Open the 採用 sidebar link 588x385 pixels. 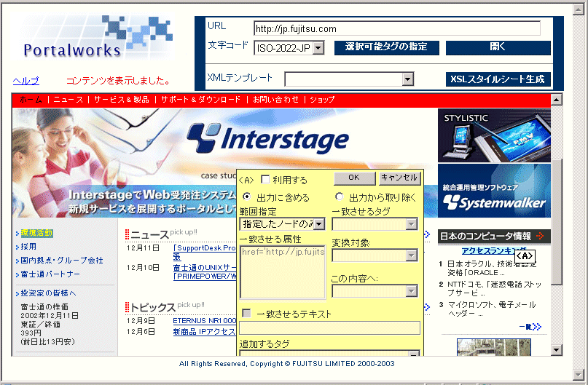coord(28,247)
